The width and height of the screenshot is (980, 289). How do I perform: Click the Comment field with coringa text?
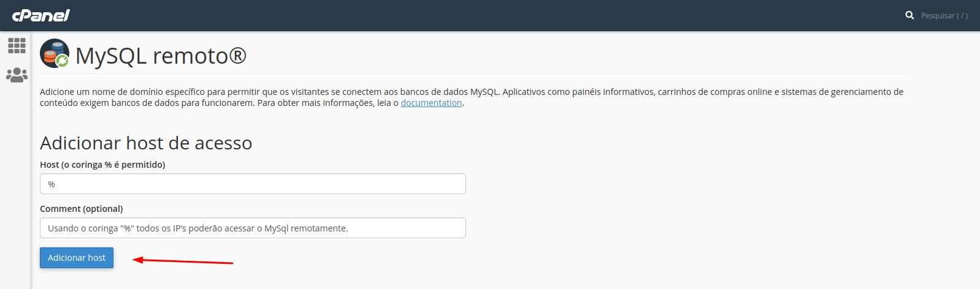(253, 228)
